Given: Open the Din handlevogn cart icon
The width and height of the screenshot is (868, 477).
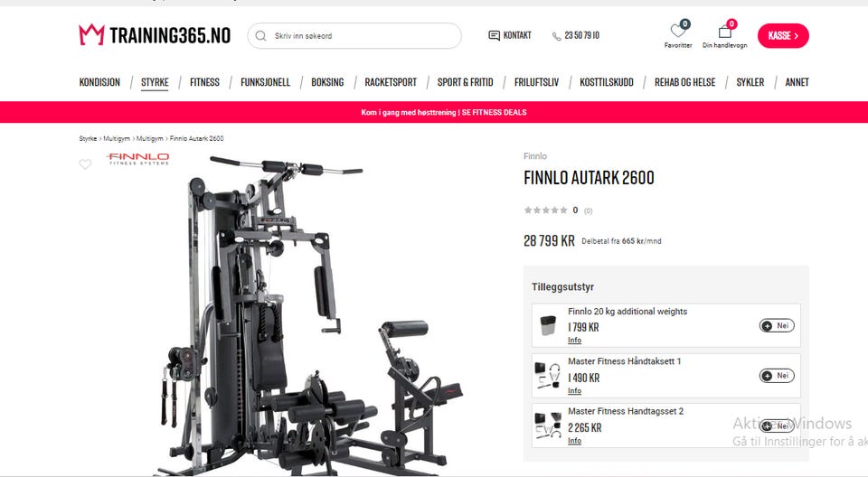Looking at the screenshot, I should point(725,31).
